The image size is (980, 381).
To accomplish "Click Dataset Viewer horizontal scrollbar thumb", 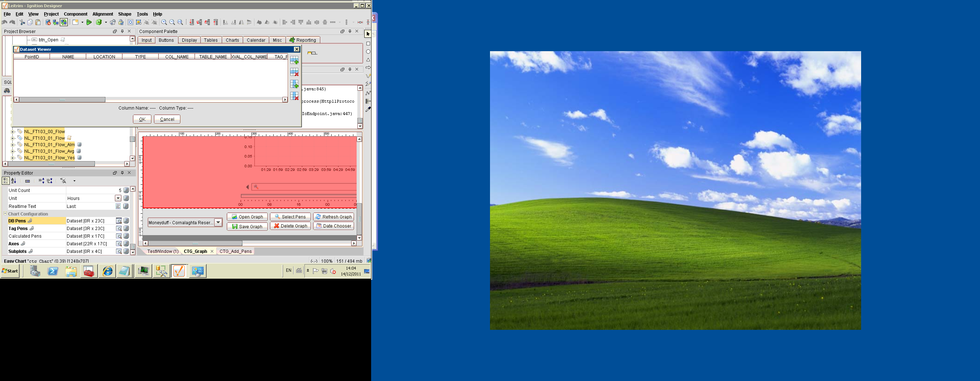I will point(62,100).
